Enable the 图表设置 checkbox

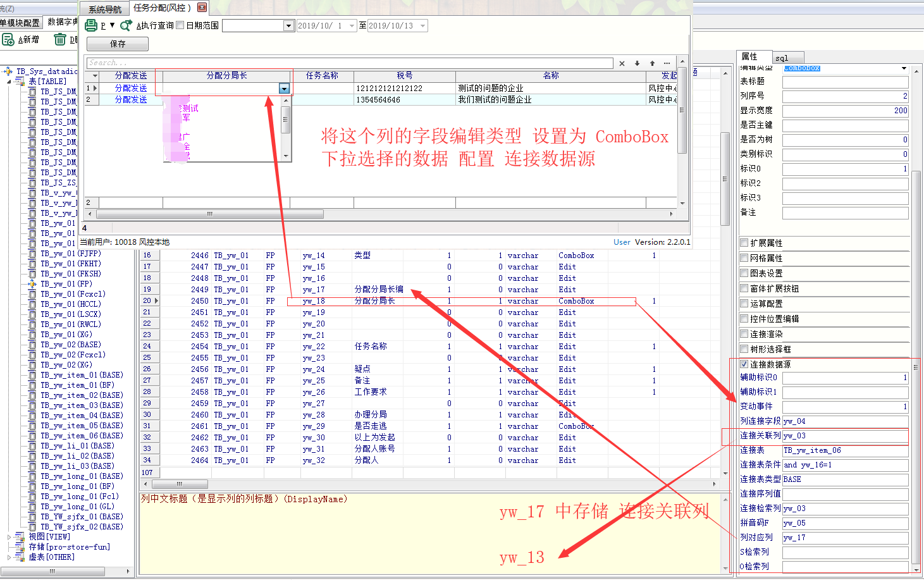(x=744, y=273)
